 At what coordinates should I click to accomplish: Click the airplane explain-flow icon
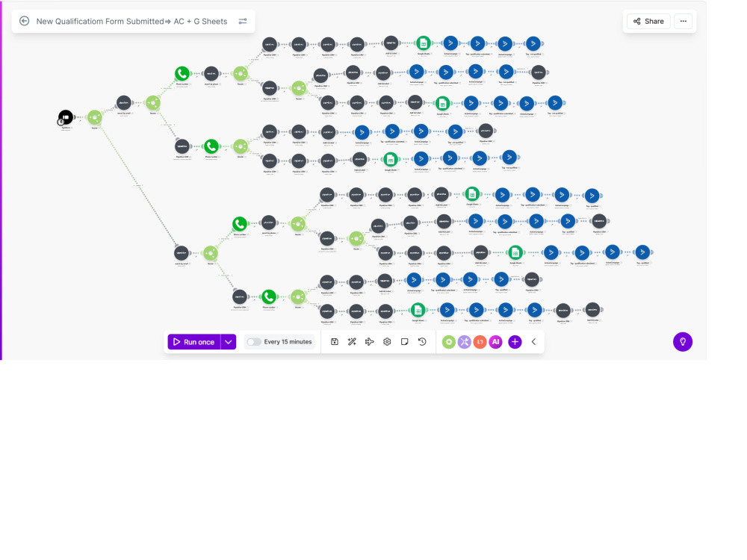369,342
